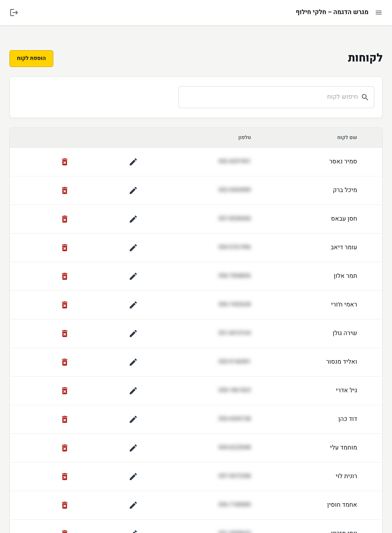Select the name תמר אלון
Image resolution: width=392 pixels, height=533 pixels.
point(345,276)
